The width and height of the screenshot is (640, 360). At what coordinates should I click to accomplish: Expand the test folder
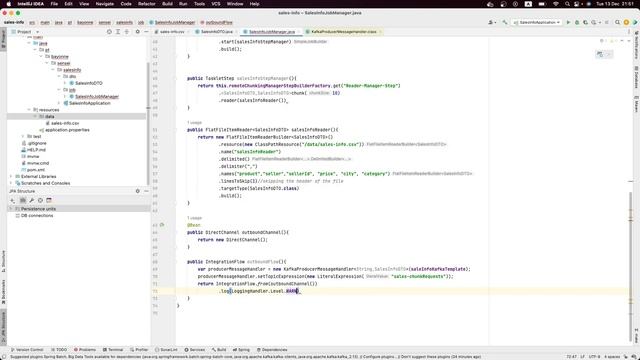[23, 136]
